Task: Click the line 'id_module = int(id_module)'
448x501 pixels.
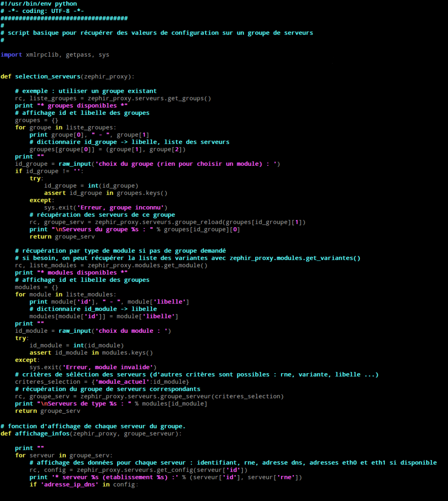Action: (77, 345)
